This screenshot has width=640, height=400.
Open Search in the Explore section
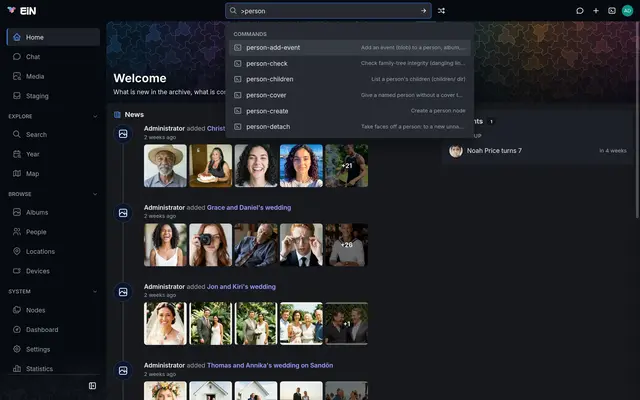[x=53, y=134]
